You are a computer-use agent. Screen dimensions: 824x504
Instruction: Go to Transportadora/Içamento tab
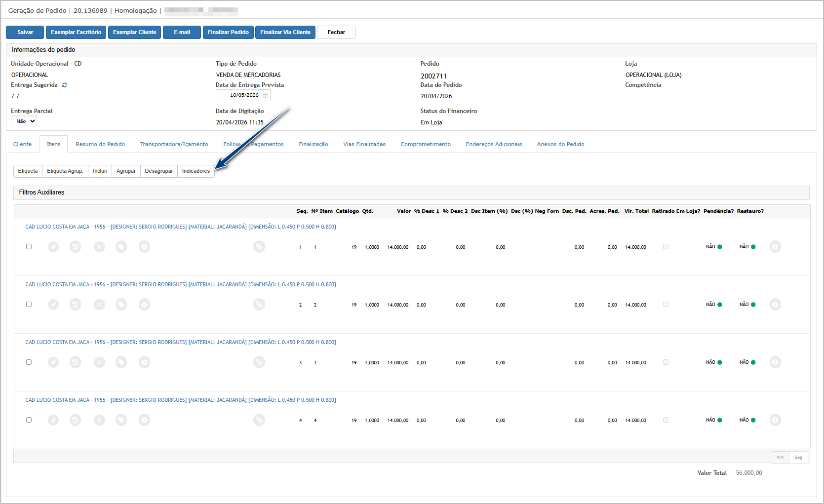click(174, 144)
